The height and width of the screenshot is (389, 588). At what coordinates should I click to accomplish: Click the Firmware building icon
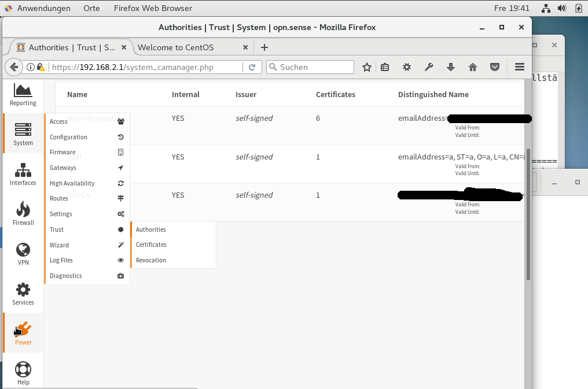pyautogui.click(x=121, y=152)
